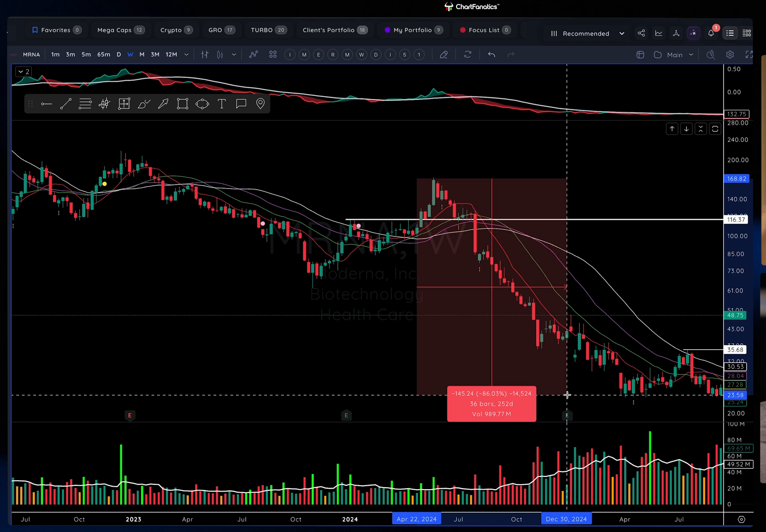
Task: Click the Apr 22, 2024 date label
Action: [x=417, y=519]
